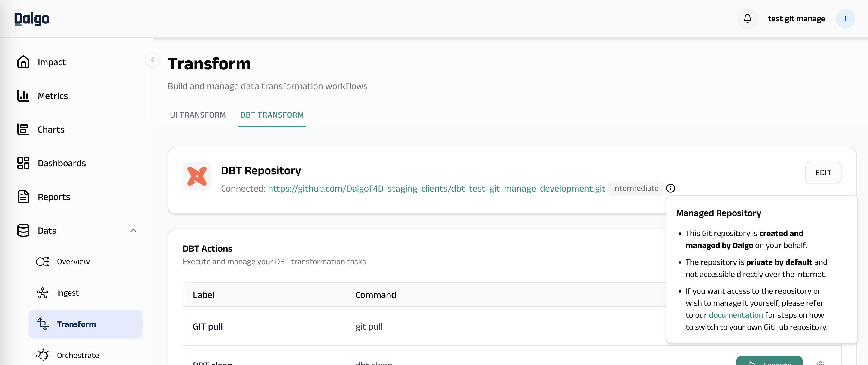Image resolution: width=868 pixels, height=365 pixels.
Task: Click the test git manage organization name
Action: pyautogui.click(x=796, y=19)
